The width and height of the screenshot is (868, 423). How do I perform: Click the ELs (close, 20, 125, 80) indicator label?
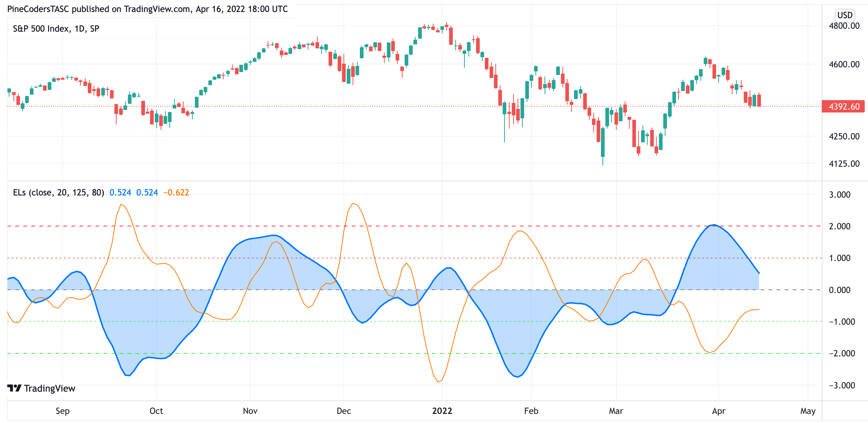click(x=59, y=193)
